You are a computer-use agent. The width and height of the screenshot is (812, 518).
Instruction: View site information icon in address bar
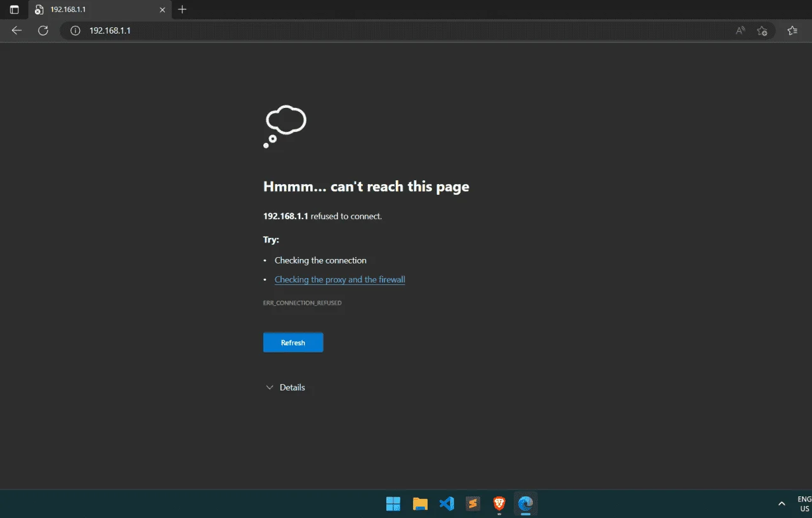tap(75, 30)
